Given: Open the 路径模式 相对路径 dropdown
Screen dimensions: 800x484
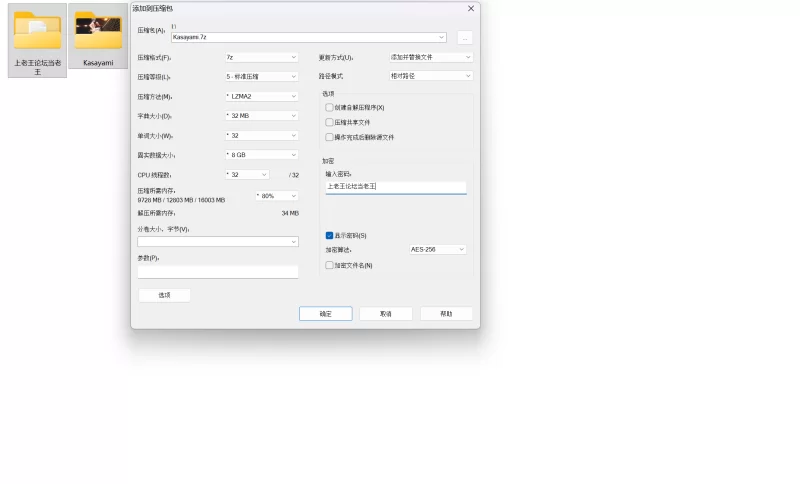Looking at the screenshot, I should [x=431, y=76].
